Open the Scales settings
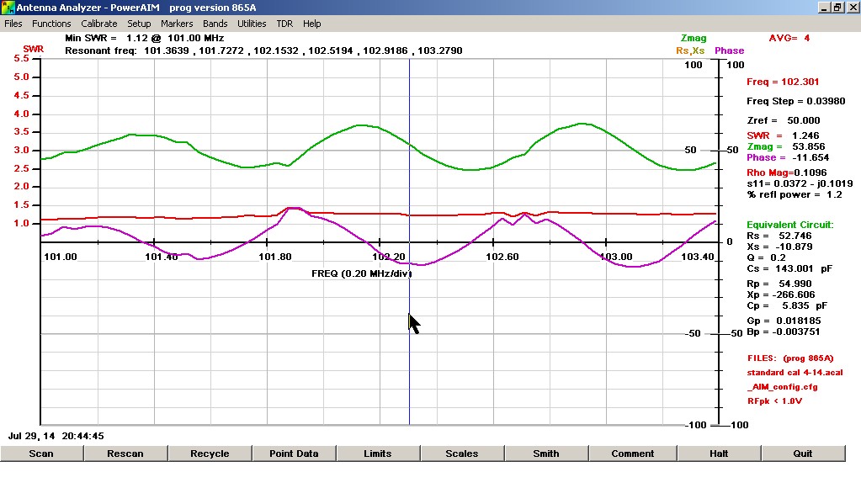The width and height of the screenshot is (861, 504). pos(462,454)
